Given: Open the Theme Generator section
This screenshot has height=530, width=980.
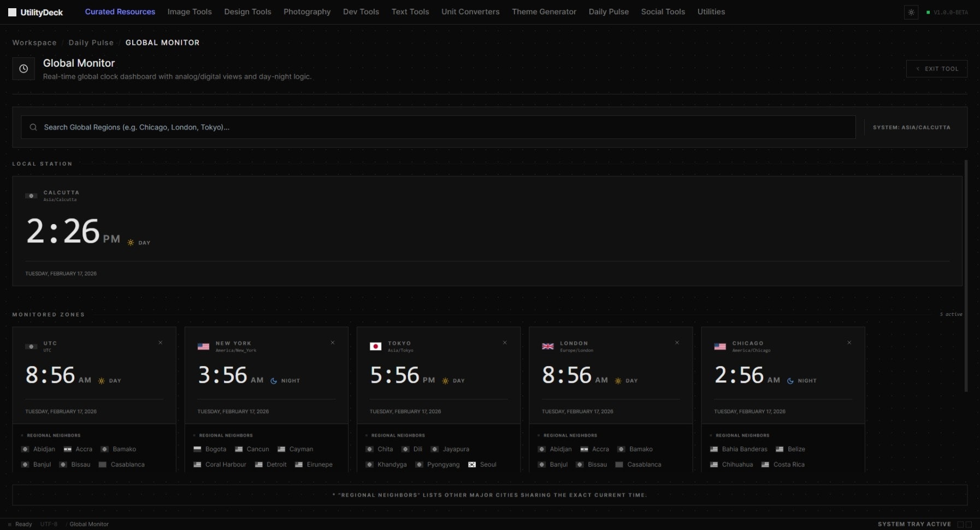Looking at the screenshot, I should click(544, 11).
